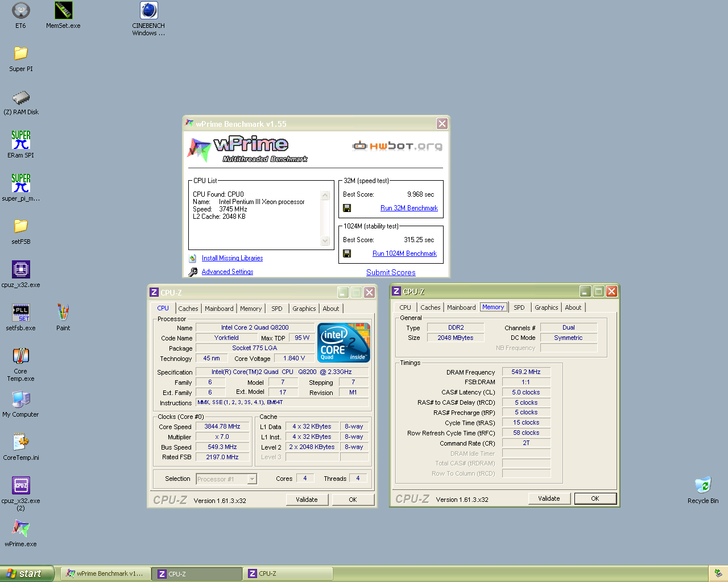Select the CINEBENCH Windows desktop icon
The width and height of the screenshot is (728, 582).
pos(148,19)
